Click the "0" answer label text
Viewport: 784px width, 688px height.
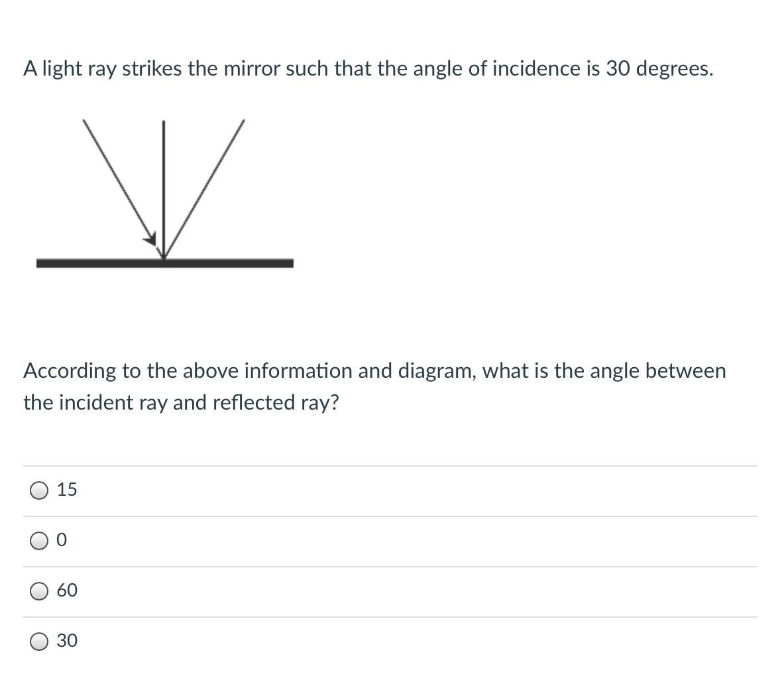(62, 541)
